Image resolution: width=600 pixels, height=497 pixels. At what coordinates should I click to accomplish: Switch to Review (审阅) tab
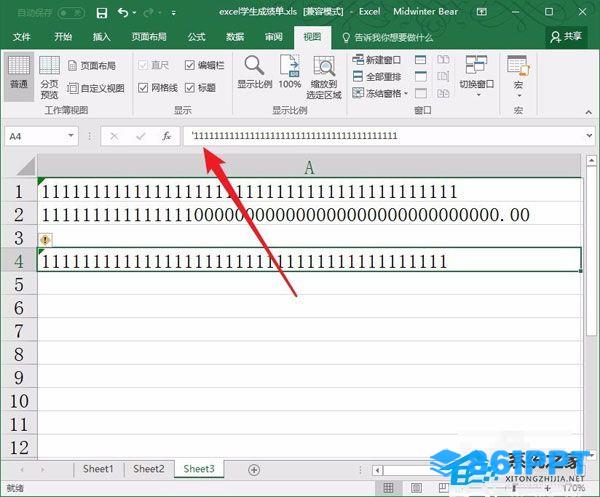pyautogui.click(x=274, y=37)
